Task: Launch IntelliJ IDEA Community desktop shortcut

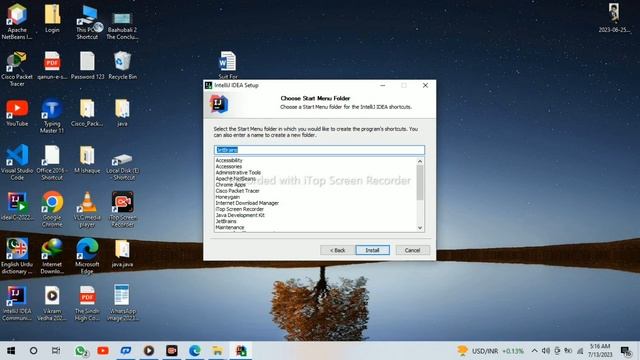Action: [17, 303]
